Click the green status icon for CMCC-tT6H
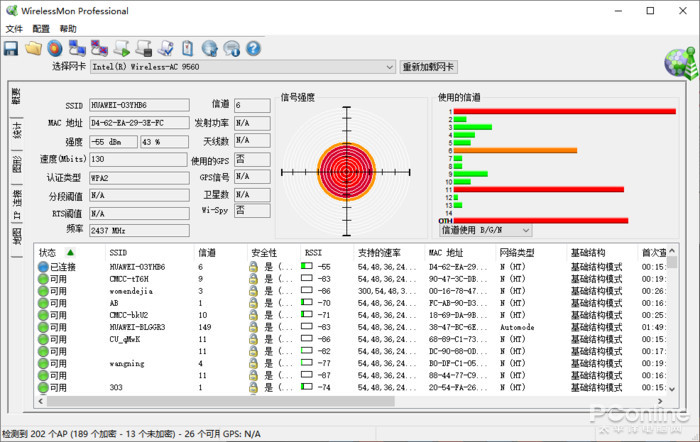The height and width of the screenshot is (442, 700). (x=43, y=279)
